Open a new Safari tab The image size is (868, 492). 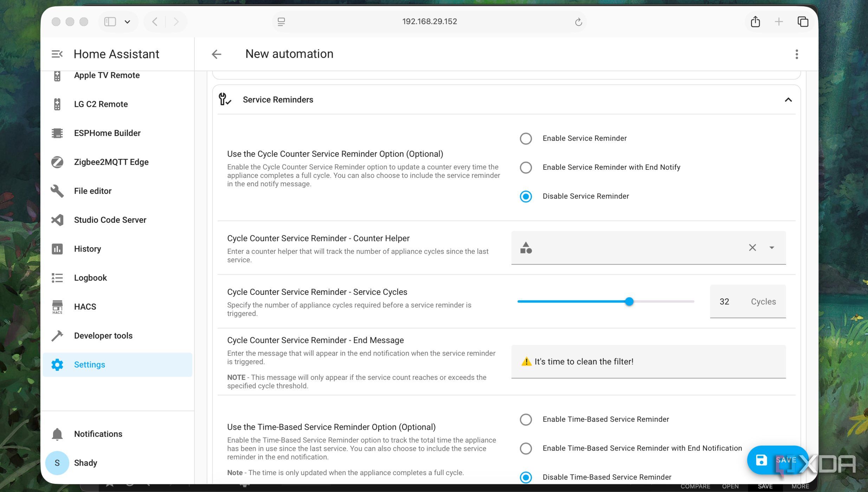779,22
